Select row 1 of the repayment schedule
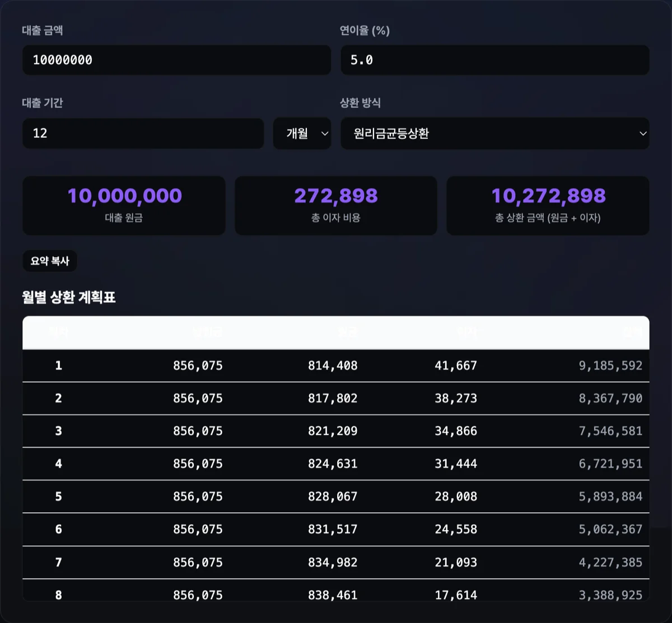 (x=336, y=366)
